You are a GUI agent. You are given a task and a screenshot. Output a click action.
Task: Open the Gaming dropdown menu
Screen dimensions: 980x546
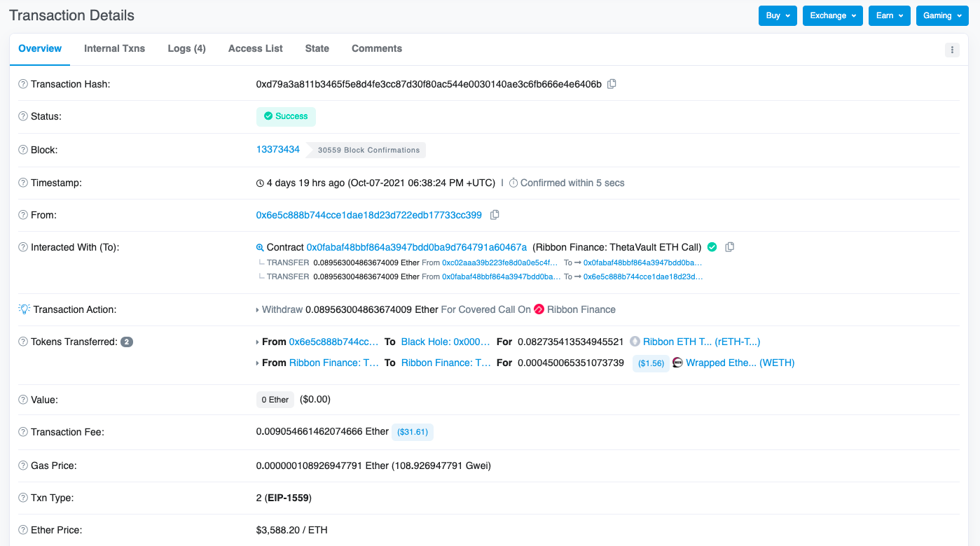click(x=941, y=15)
